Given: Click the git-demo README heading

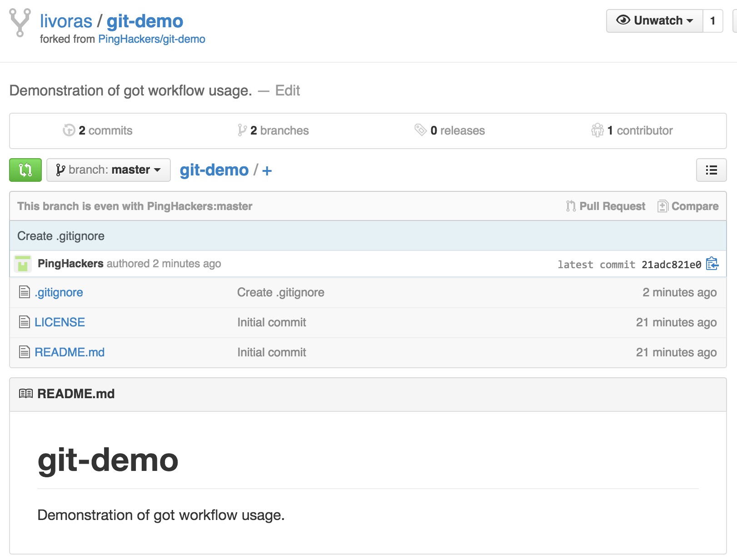Looking at the screenshot, I should pos(108,460).
